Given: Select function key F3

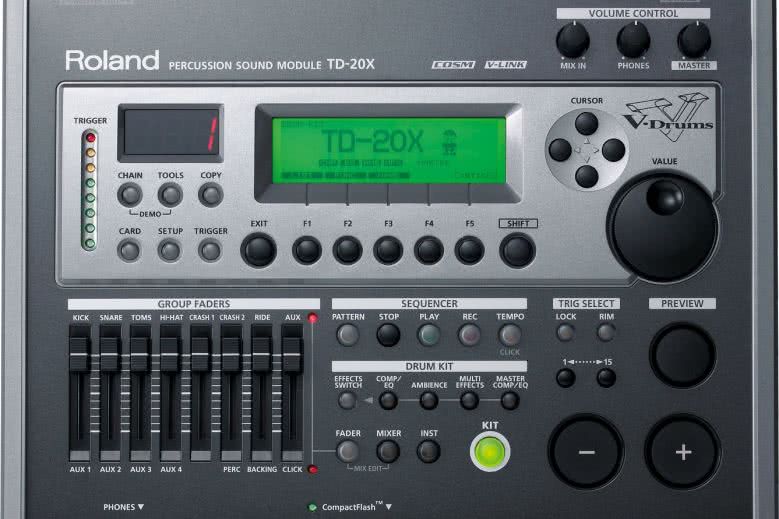Looking at the screenshot, I should 388,250.
